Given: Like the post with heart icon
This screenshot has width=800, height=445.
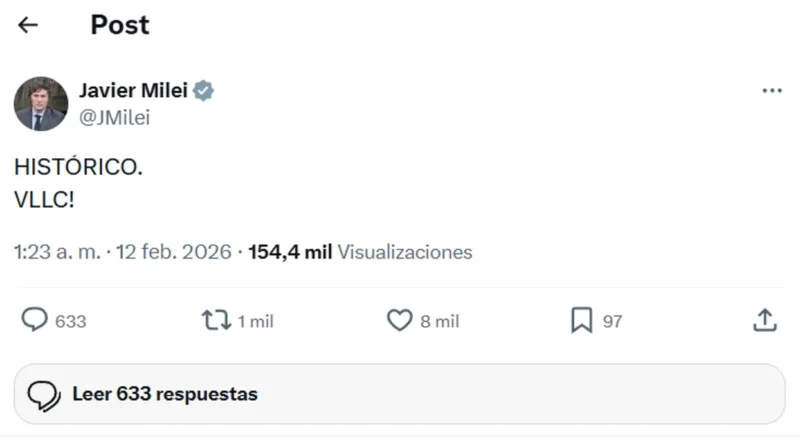Looking at the screenshot, I should click(x=399, y=320).
